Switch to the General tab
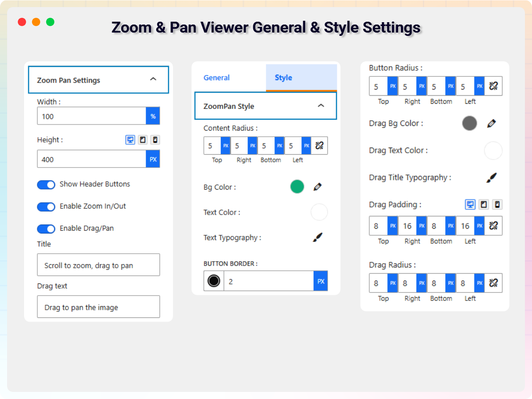Screen dimensions: 532x399 (216, 78)
